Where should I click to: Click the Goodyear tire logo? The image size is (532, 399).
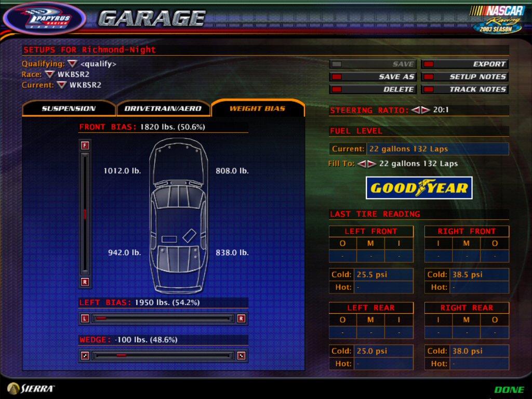click(x=419, y=188)
